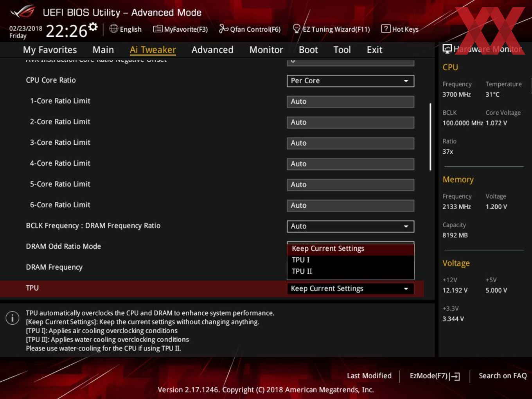Screen dimensions: 532x399
Task: Open the Tool tab
Action: [x=342, y=50]
